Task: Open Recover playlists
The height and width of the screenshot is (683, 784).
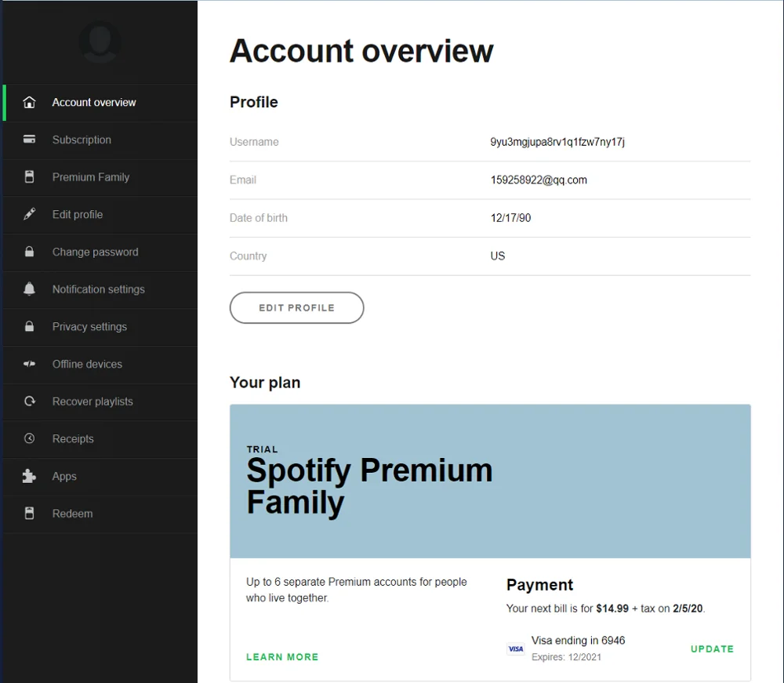Action: pos(100,401)
